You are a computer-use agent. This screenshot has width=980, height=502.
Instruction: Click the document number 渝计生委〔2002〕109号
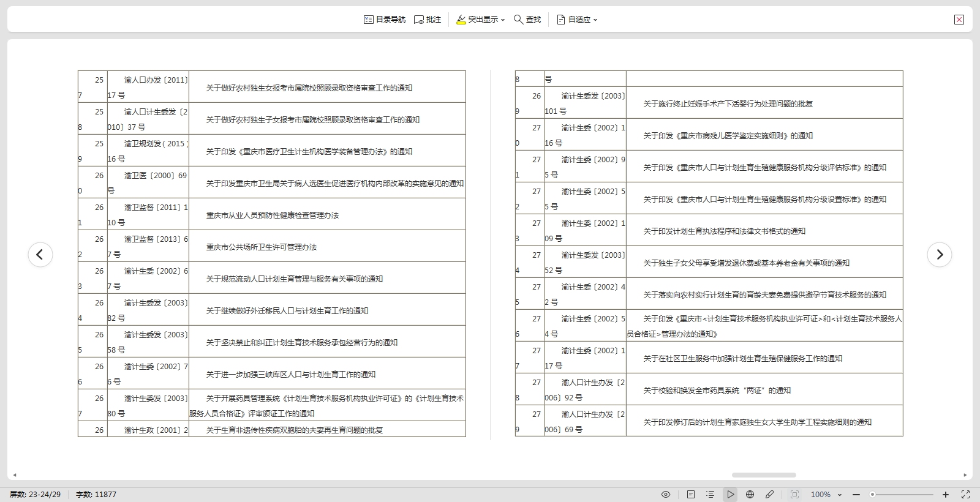585,230
